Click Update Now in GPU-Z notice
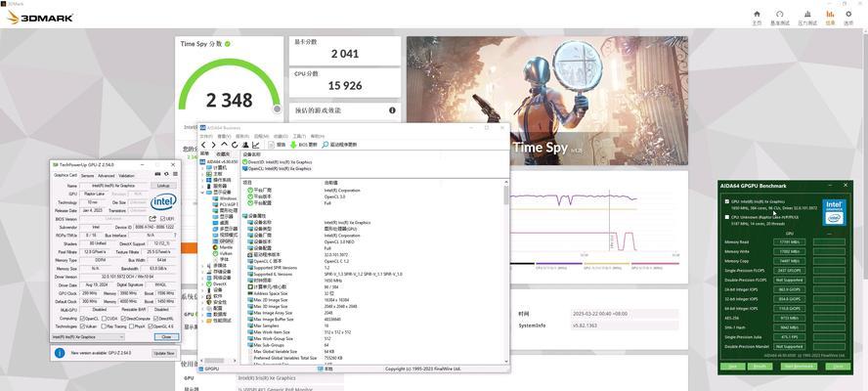 pyautogui.click(x=163, y=353)
